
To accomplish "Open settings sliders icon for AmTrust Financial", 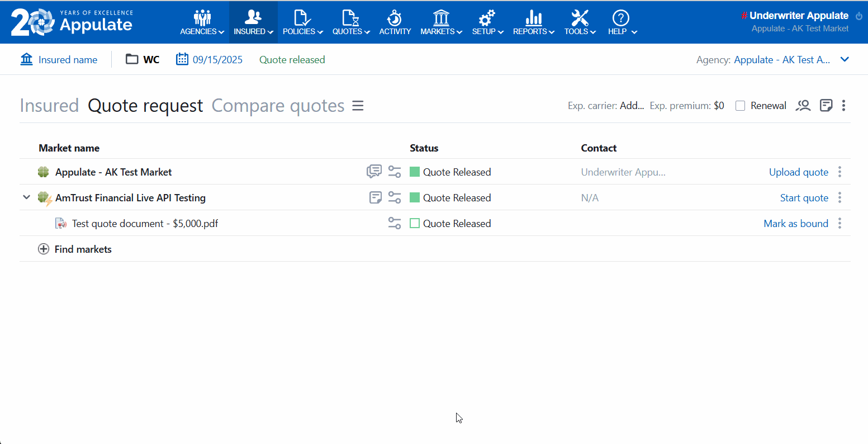I will pyautogui.click(x=395, y=197).
